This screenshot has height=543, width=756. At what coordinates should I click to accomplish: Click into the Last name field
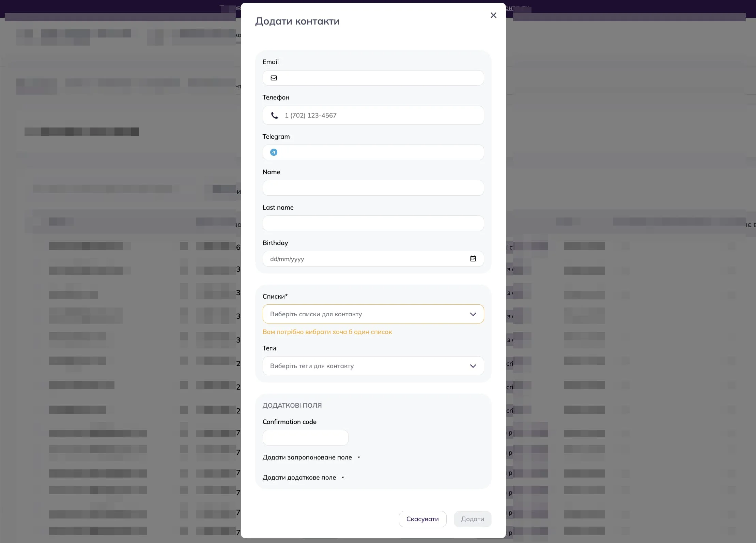[x=373, y=223]
